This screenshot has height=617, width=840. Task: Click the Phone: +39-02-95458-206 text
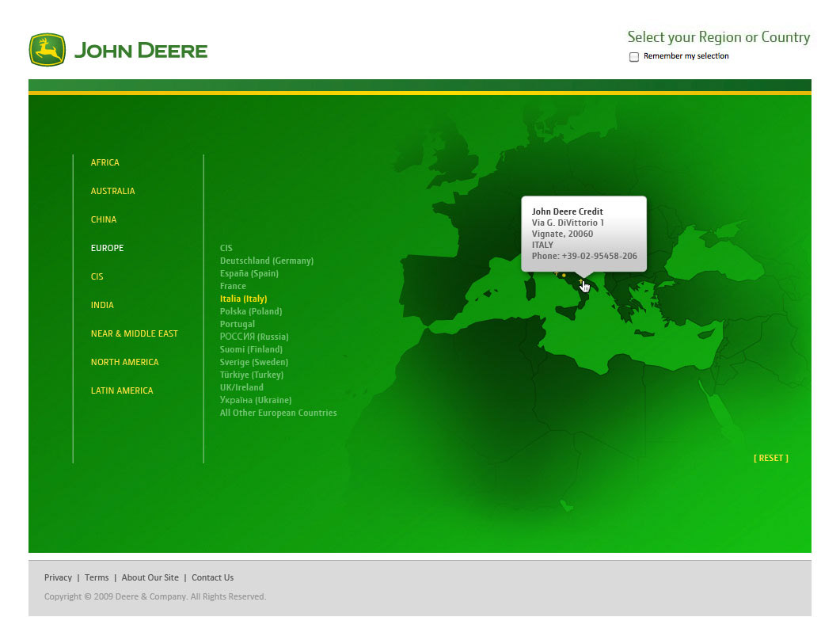[584, 257]
